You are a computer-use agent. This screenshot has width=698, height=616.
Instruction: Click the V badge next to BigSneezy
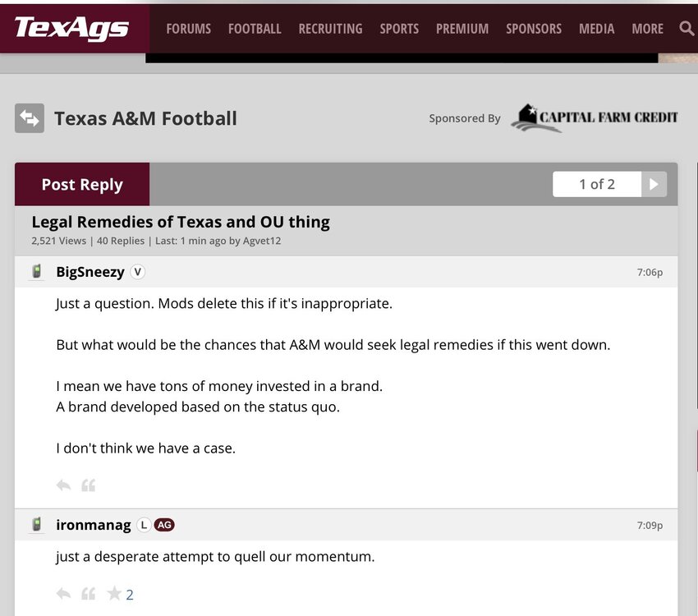coord(138,272)
